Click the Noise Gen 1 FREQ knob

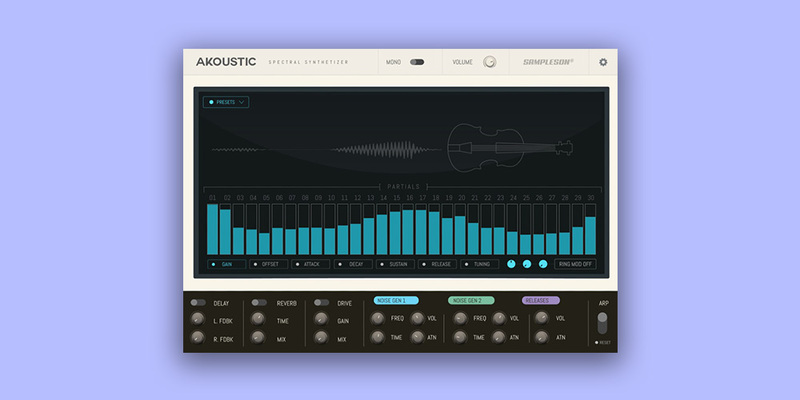[378, 318]
